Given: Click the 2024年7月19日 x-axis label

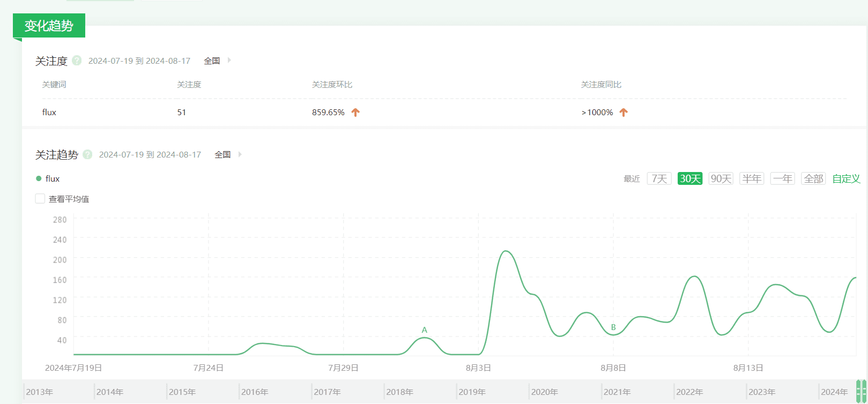Looking at the screenshot, I should coord(73,368).
